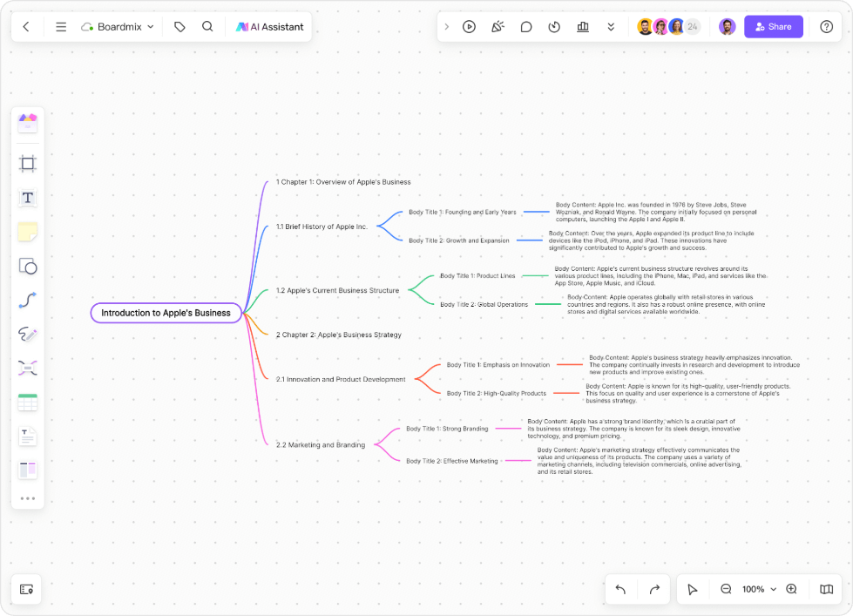Open the 100% zoom level dropdown

coord(759,589)
